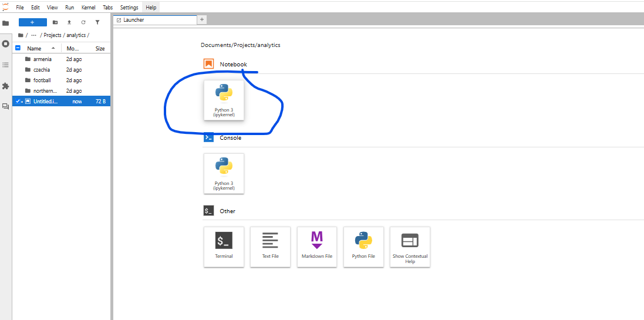Open the Running Terminals and Kernels sidebar
The width and height of the screenshot is (644, 320).
6,44
